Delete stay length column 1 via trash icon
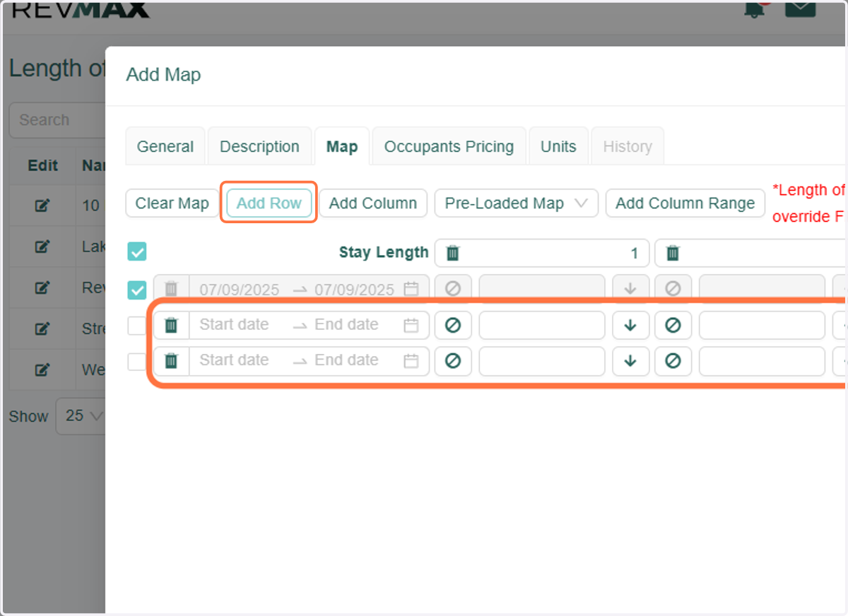The height and width of the screenshot is (616, 848). tap(453, 253)
